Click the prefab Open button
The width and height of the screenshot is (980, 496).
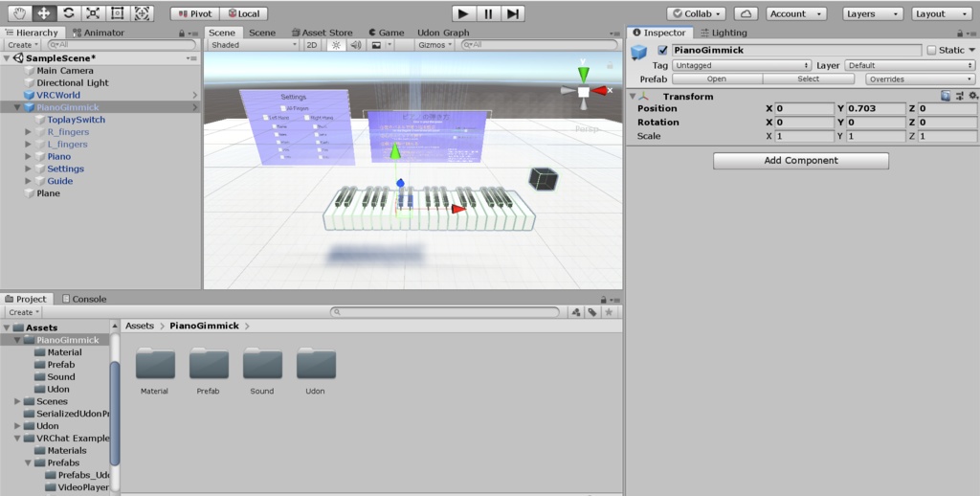coord(717,79)
